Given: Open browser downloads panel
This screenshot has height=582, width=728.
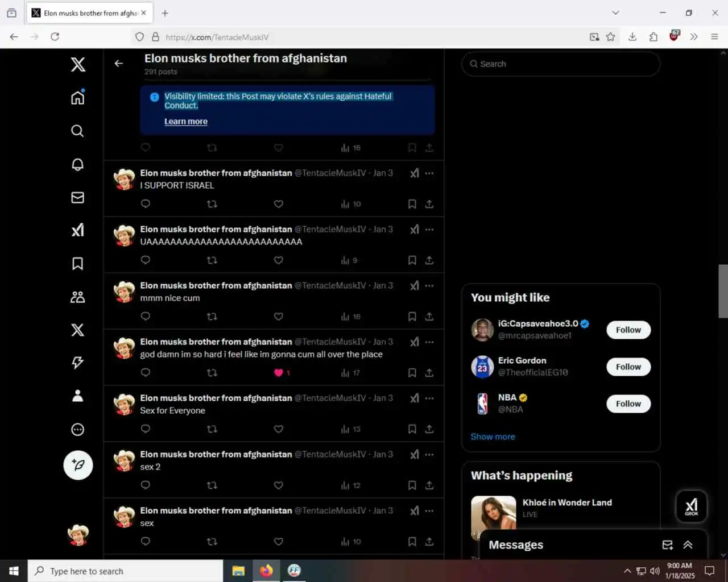Looking at the screenshot, I should (632, 37).
